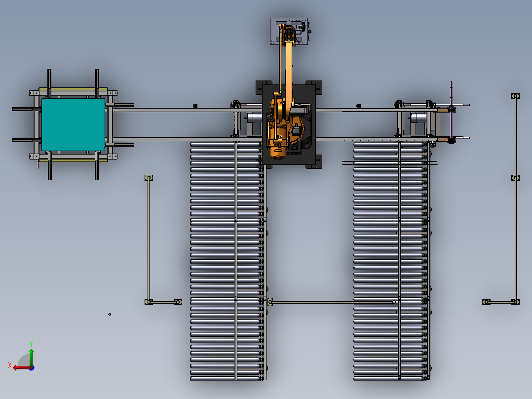532x399 pixels.
Task: Select the teal pallet plate
Action: tap(73, 124)
